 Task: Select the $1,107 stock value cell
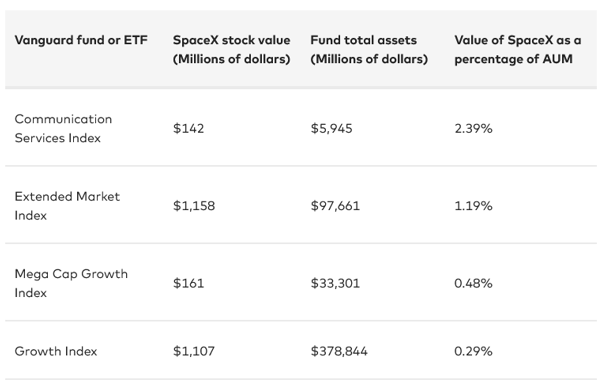194,351
